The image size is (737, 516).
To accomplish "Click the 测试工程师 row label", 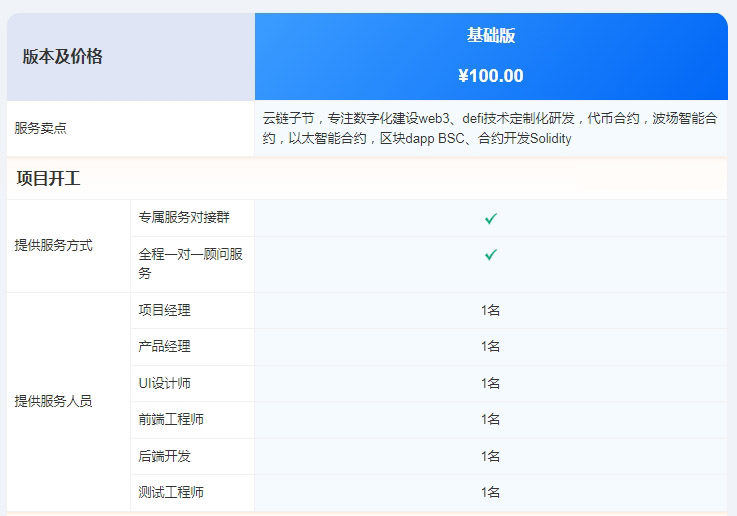I will (x=171, y=493).
